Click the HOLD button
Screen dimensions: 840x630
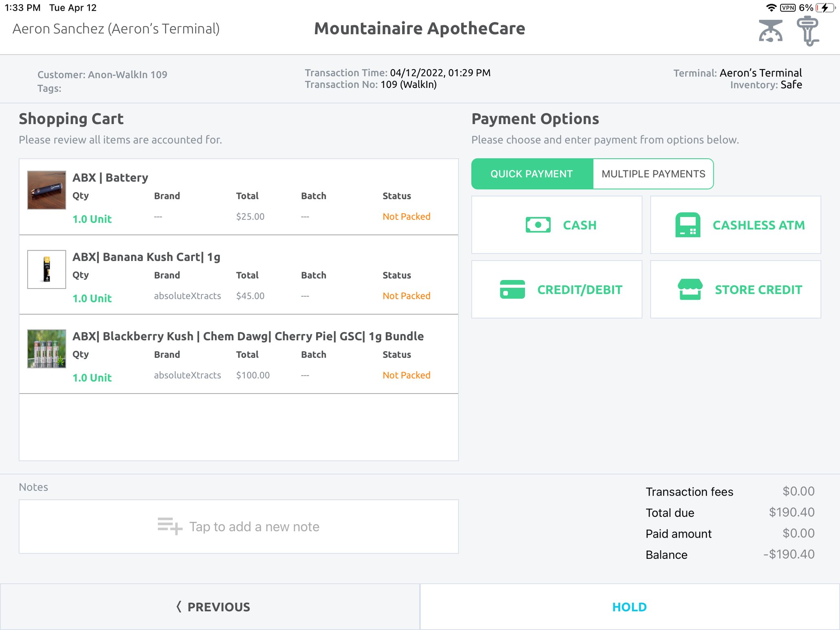629,606
